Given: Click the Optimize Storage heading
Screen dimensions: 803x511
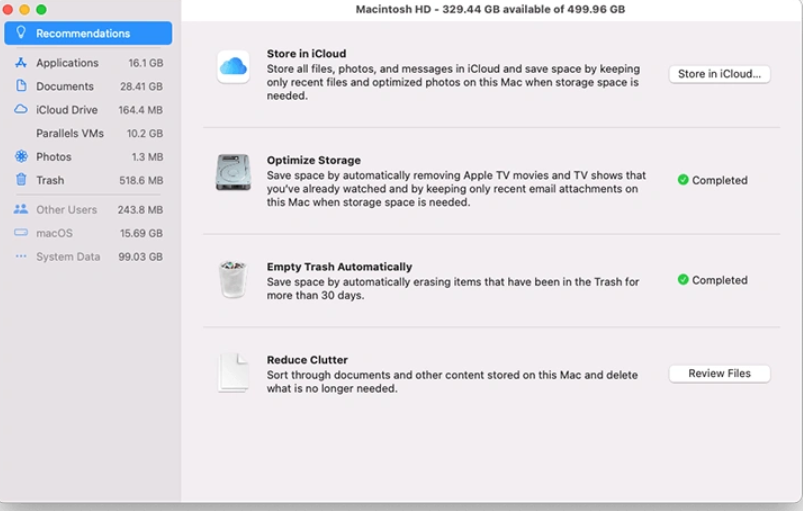Looking at the screenshot, I should point(313,160).
